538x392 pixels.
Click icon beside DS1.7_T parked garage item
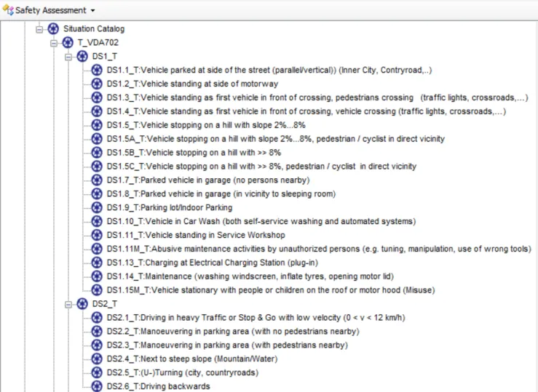tap(97, 180)
